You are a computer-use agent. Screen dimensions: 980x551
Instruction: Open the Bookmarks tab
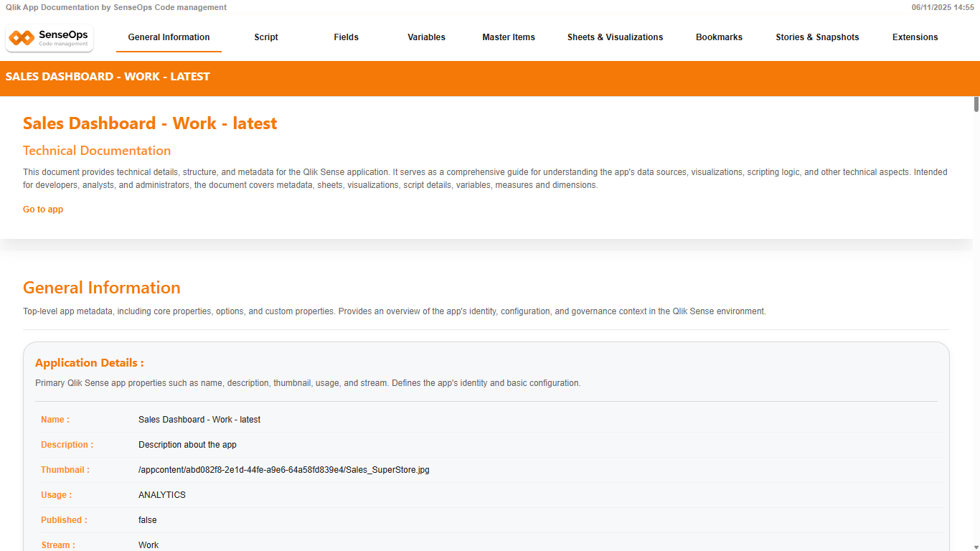coord(719,37)
